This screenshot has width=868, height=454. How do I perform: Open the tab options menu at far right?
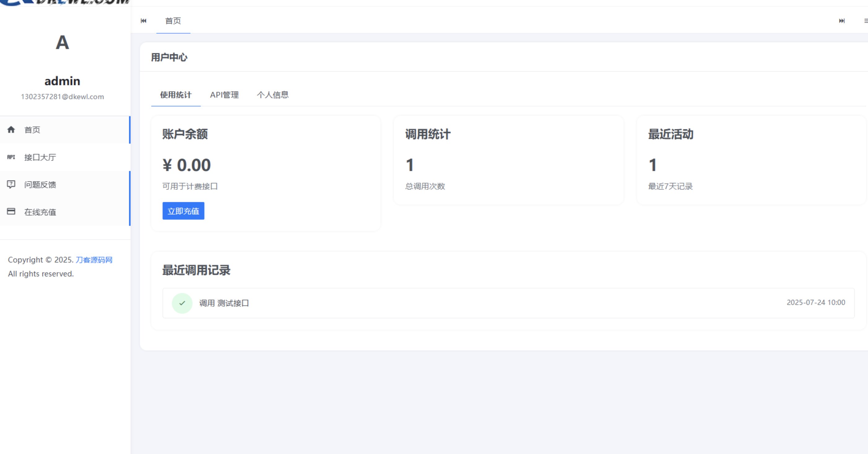click(x=865, y=21)
